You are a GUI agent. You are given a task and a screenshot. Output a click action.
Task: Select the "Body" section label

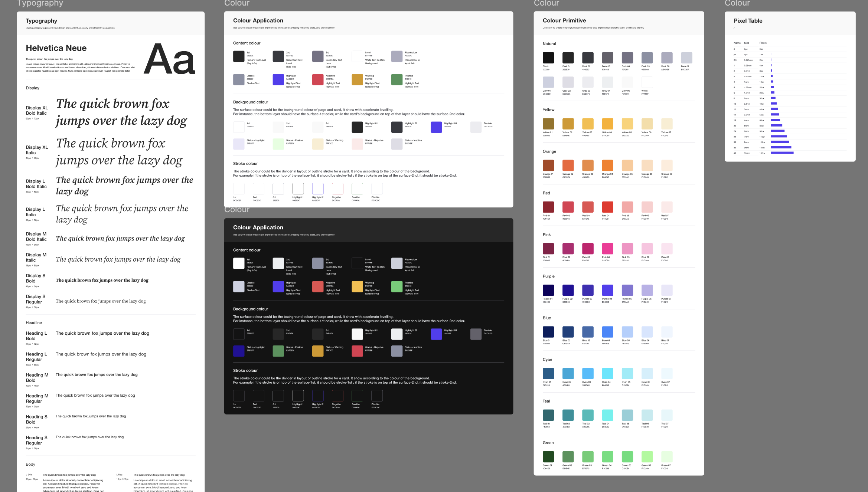pos(30,465)
